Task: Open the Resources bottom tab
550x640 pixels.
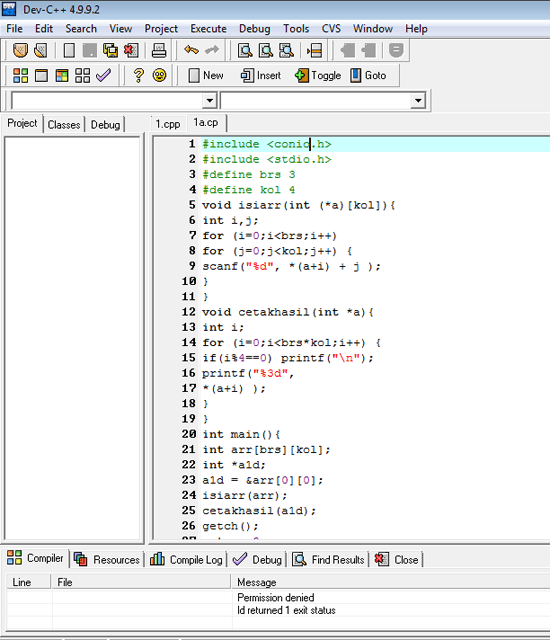Action: tap(107, 560)
